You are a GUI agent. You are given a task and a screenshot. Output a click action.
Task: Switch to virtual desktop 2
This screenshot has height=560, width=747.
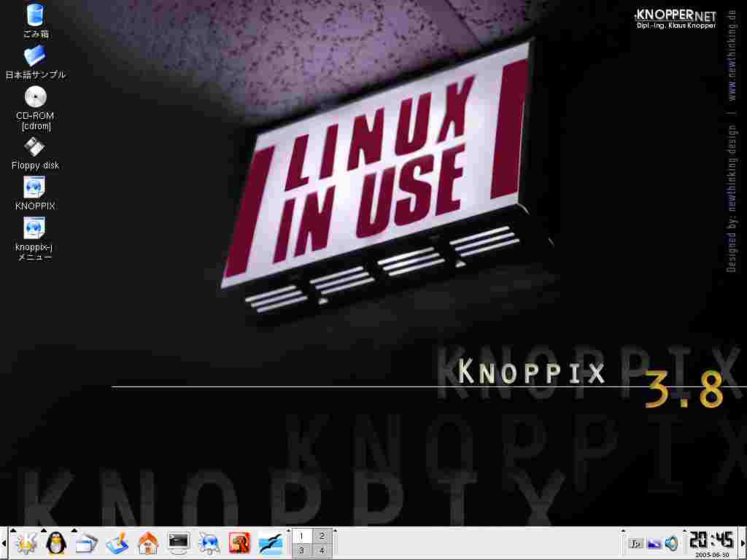tap(322, 536)
